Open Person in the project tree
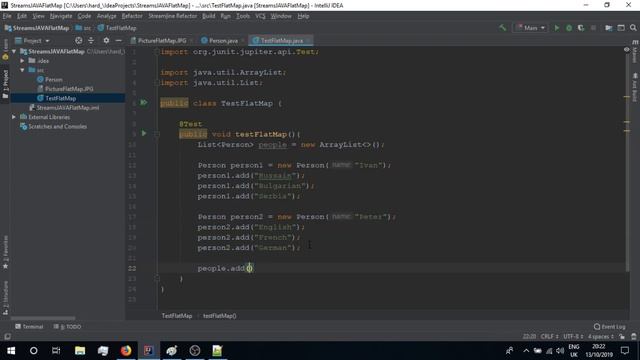The image size is (640, 360). point(54,80)
